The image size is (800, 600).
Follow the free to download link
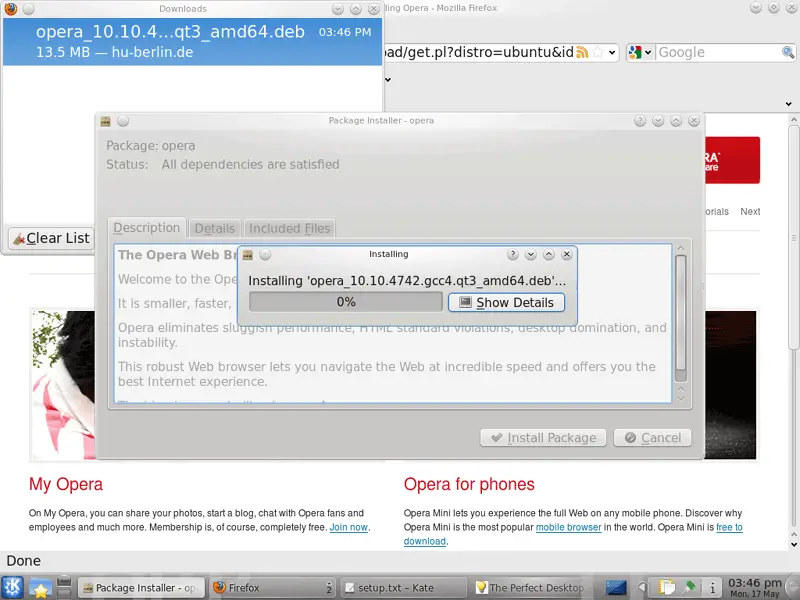pos(729,527)
